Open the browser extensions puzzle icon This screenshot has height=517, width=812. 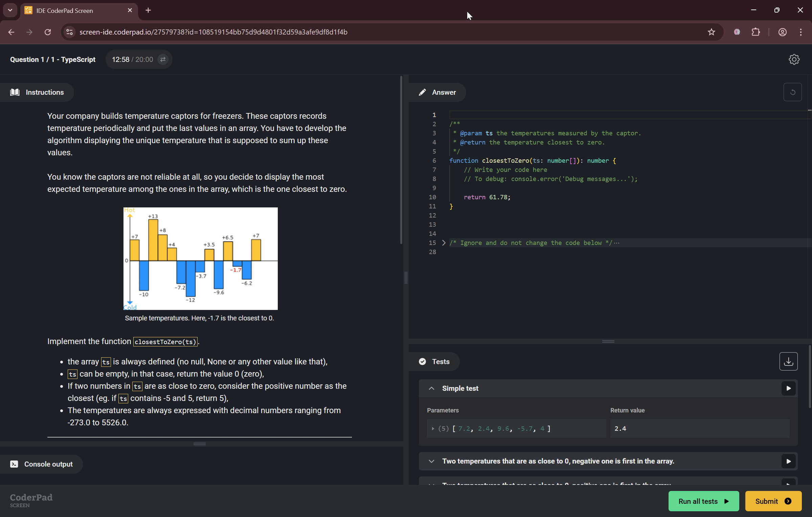[x=755, y=32]
